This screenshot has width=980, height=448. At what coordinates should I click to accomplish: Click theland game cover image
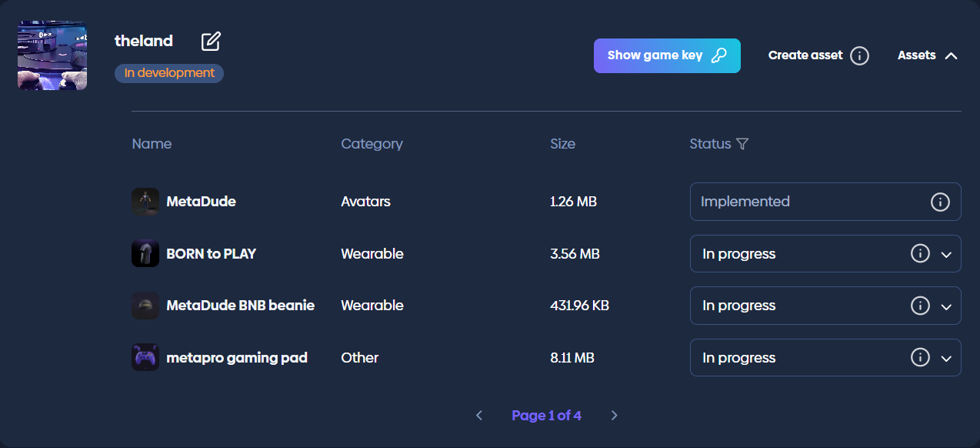(x=52, y=55)
